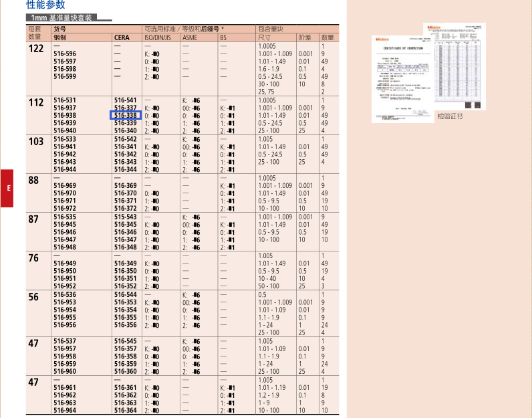This screenshot has width=532, height=418.
Task: Click the ISO/DIN/JIS column header
Action: pos(158,37)
